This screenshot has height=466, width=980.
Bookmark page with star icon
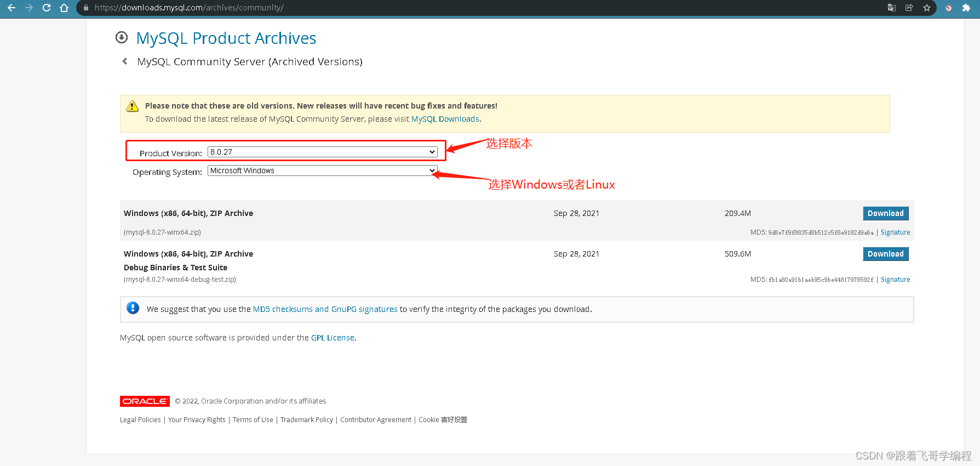[x=927, y=8]
